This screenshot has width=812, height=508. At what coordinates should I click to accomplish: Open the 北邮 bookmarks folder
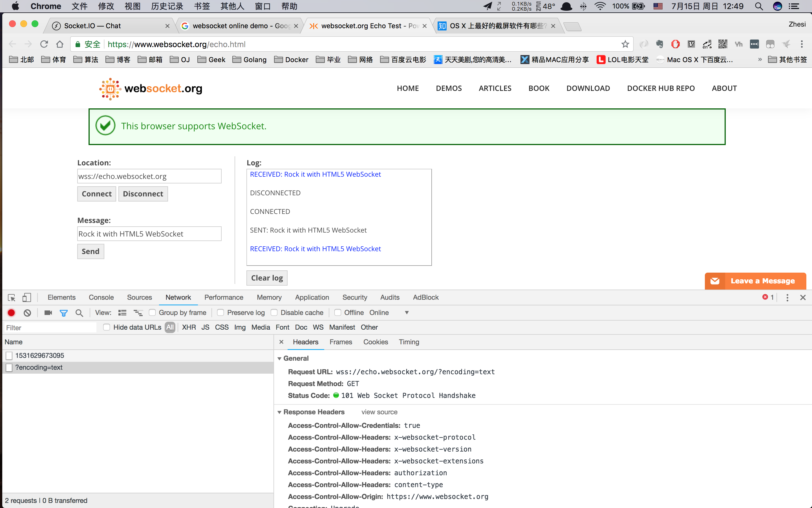(x=21, y=60)
